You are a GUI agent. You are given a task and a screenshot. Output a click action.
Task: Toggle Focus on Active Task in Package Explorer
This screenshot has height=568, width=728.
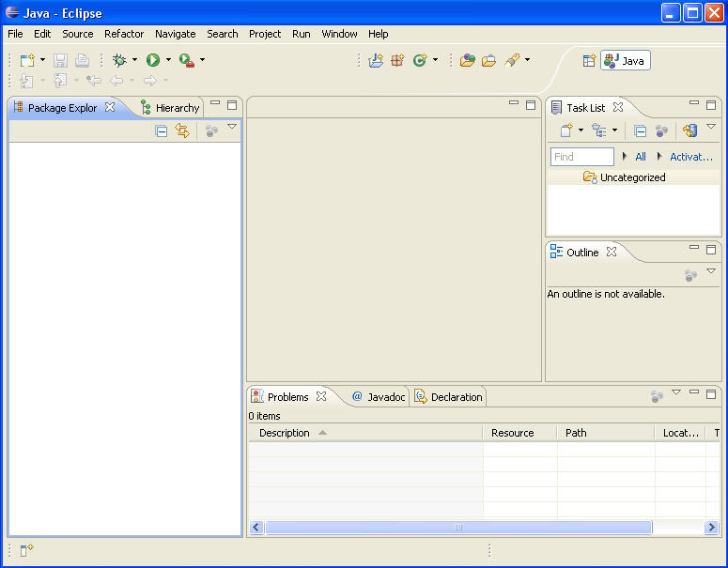(211, 131)
